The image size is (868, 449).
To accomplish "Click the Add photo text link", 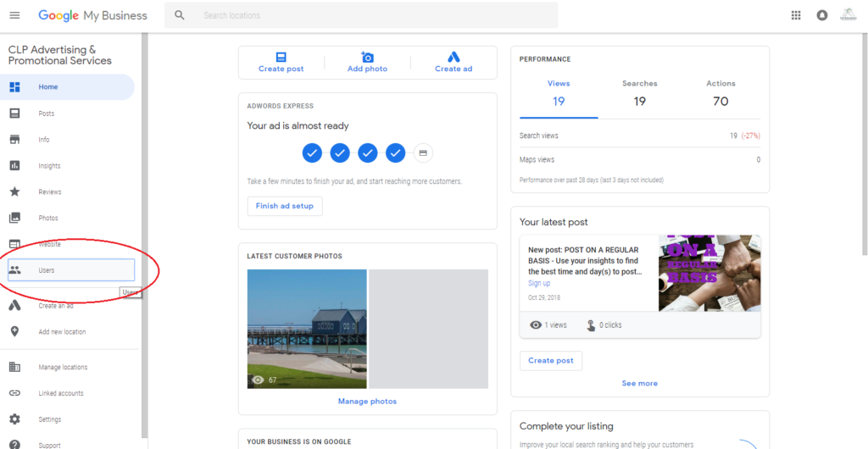I will point(368,69).
